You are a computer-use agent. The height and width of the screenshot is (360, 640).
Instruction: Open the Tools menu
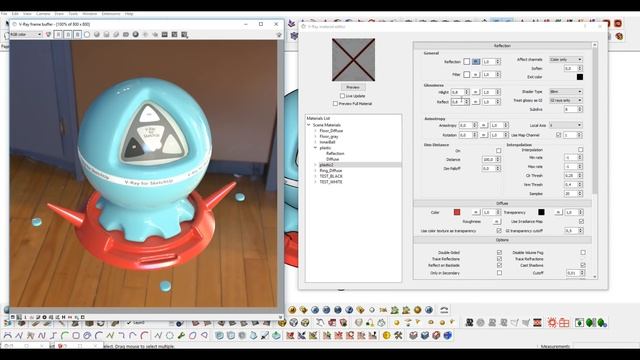[x=73, y=14]
